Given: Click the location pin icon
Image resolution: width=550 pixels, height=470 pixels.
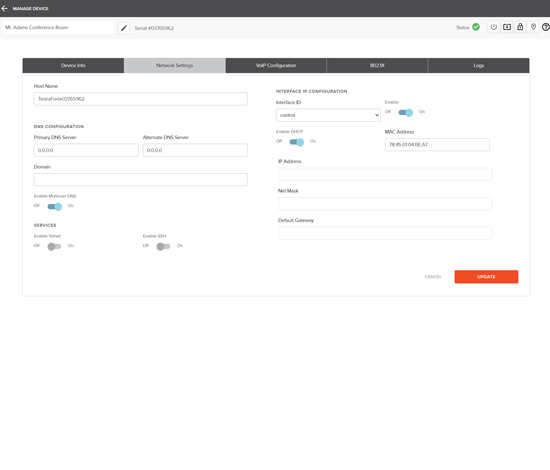Looking at the screenshot, I should [533, 27].
